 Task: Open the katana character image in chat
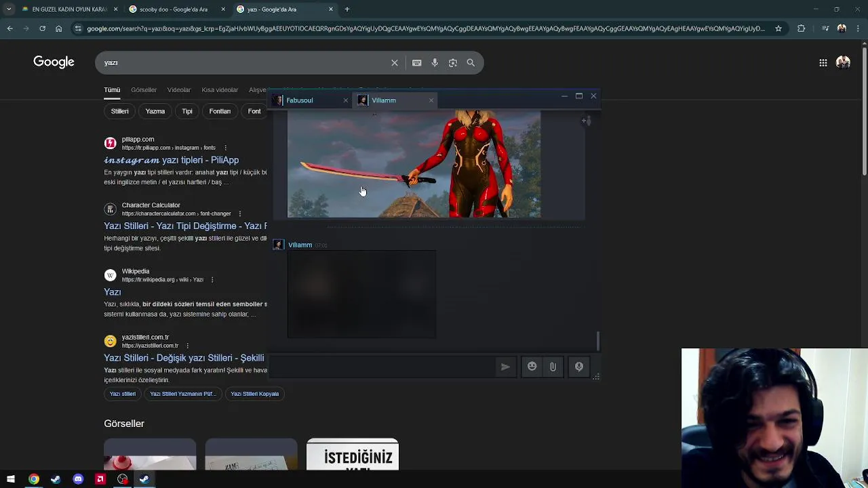414,165
